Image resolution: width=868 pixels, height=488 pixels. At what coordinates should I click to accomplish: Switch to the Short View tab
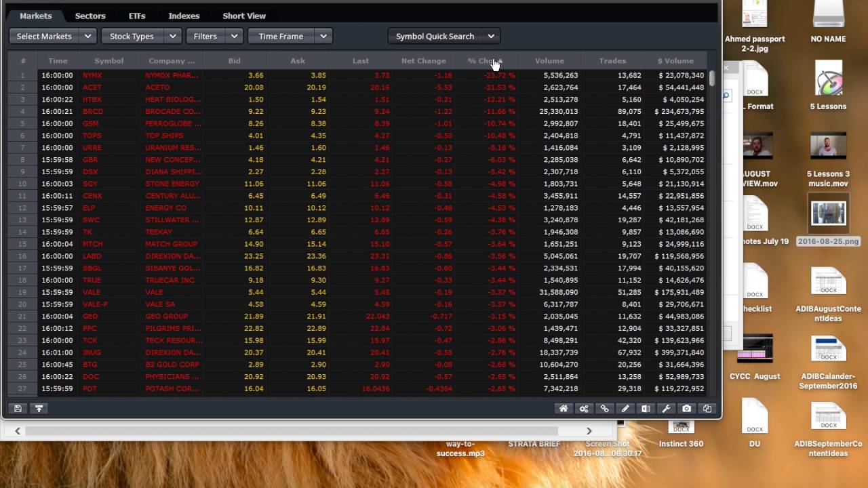[244, 16]
